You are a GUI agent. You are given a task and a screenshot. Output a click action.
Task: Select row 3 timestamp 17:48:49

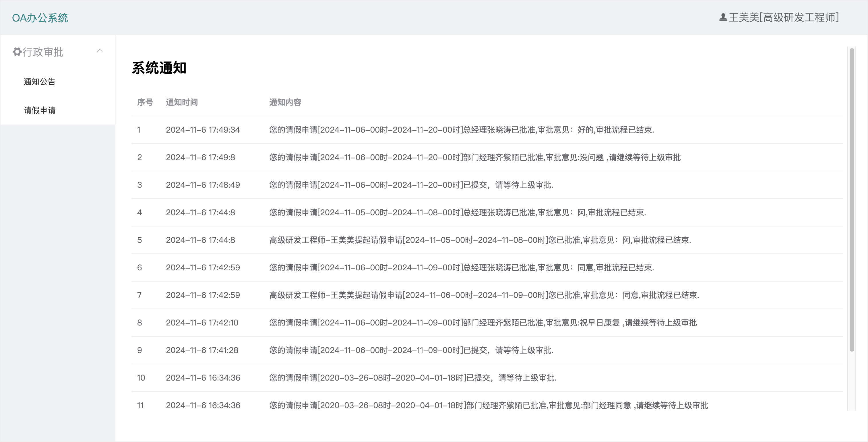coord(203,185)
